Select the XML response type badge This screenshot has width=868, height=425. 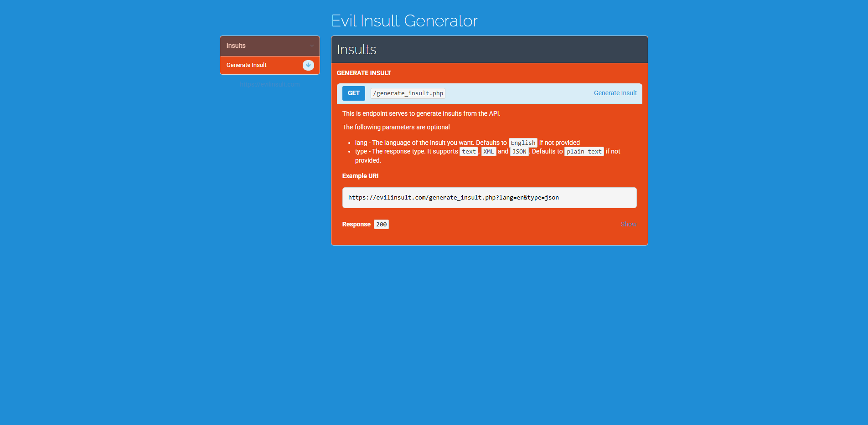coord(488,151)
